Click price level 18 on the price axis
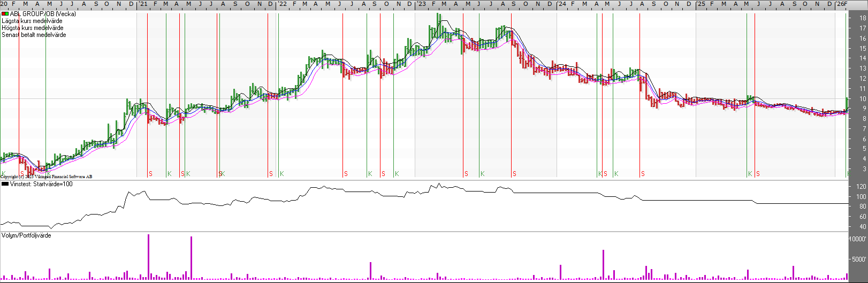Screen dimensions: 868x283 tap(863, 18)
